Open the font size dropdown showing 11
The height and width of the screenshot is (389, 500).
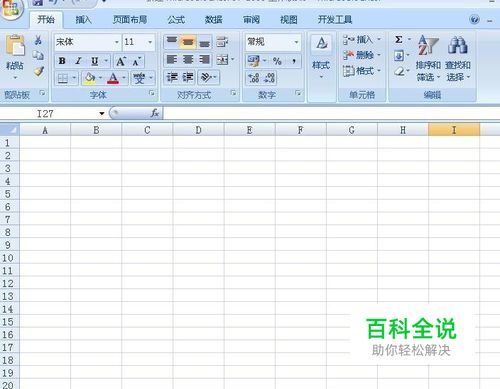click(150, 42)
